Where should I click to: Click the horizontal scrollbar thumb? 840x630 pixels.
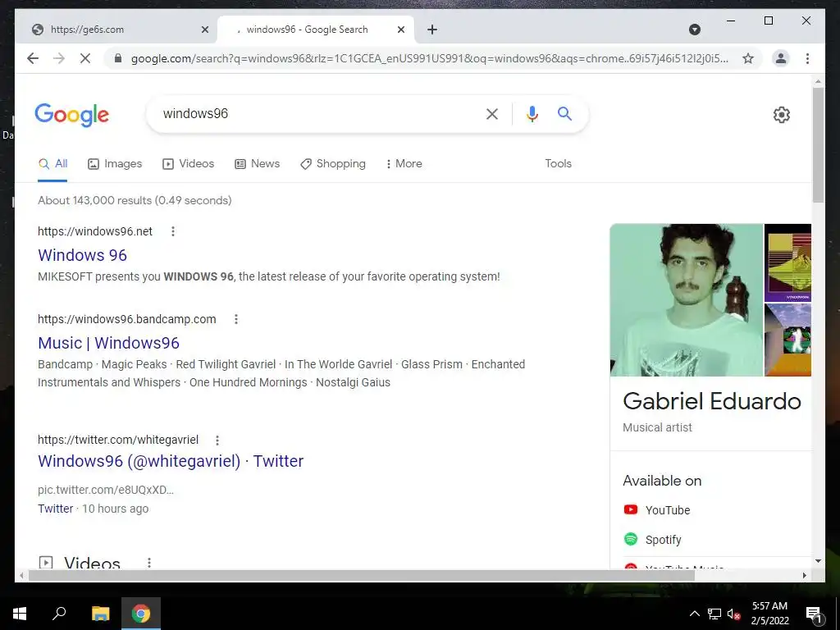[x=362, y=575]
